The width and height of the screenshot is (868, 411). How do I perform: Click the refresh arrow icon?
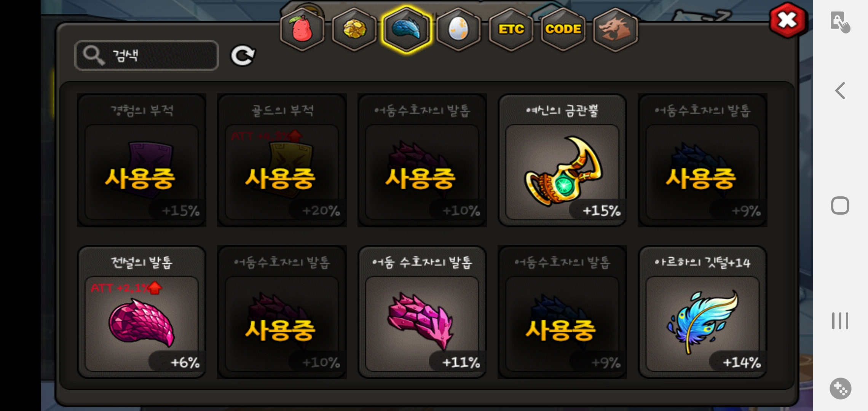243,56
